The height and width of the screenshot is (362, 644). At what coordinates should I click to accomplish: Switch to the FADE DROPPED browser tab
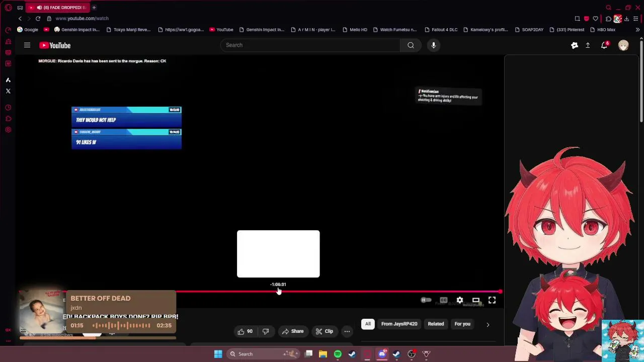58,8
